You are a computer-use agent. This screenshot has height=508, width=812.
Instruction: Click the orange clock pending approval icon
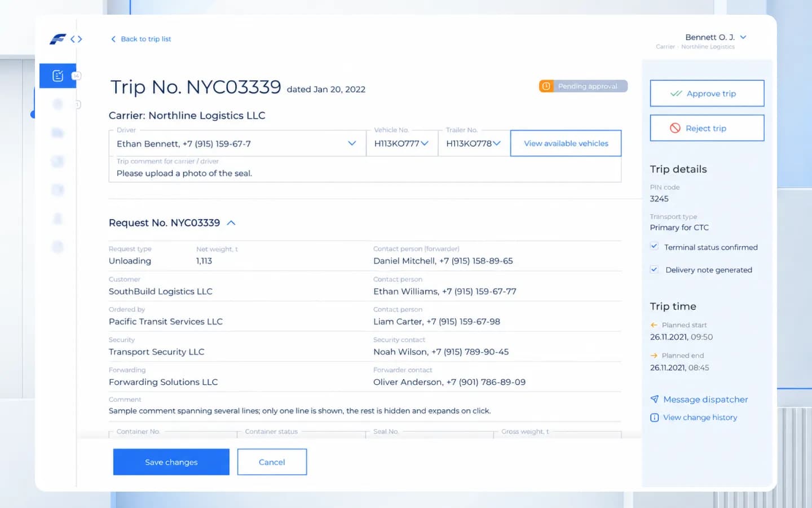tap(546, 86)
